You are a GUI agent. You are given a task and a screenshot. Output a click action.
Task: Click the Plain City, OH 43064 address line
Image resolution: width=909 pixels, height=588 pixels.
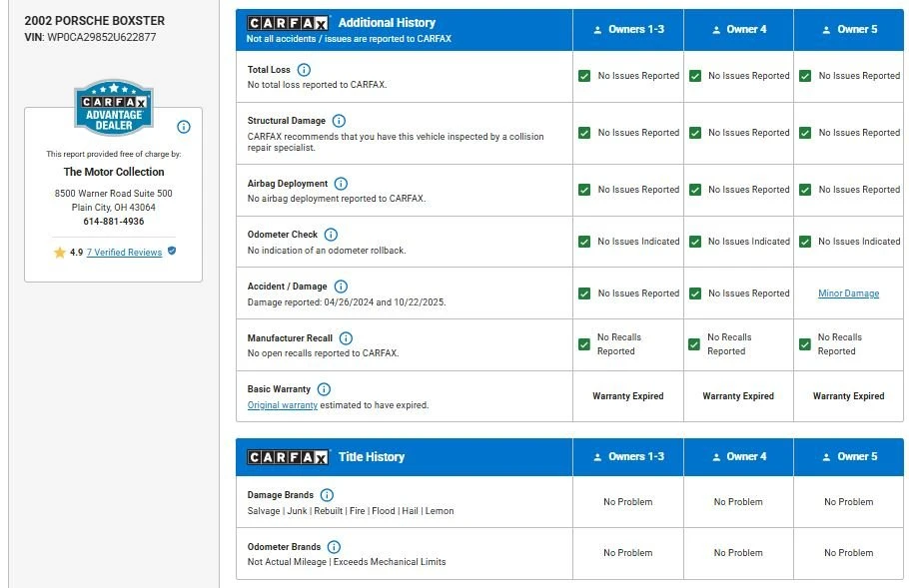tap(114, 208)
